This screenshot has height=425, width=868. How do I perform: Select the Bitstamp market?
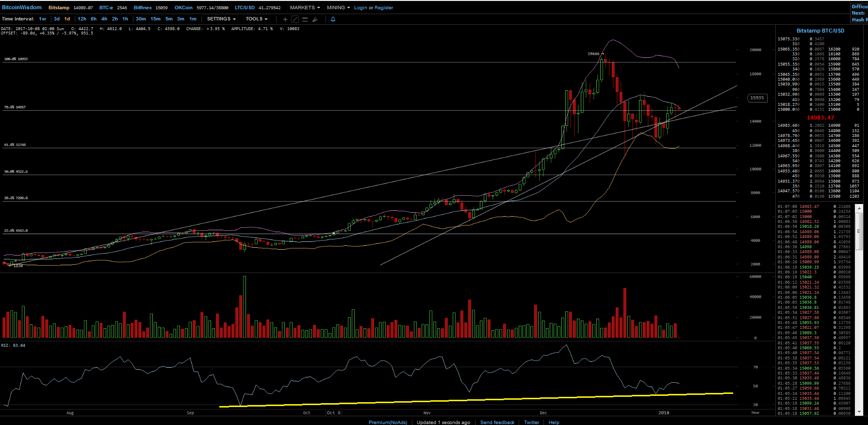(59, 8)
